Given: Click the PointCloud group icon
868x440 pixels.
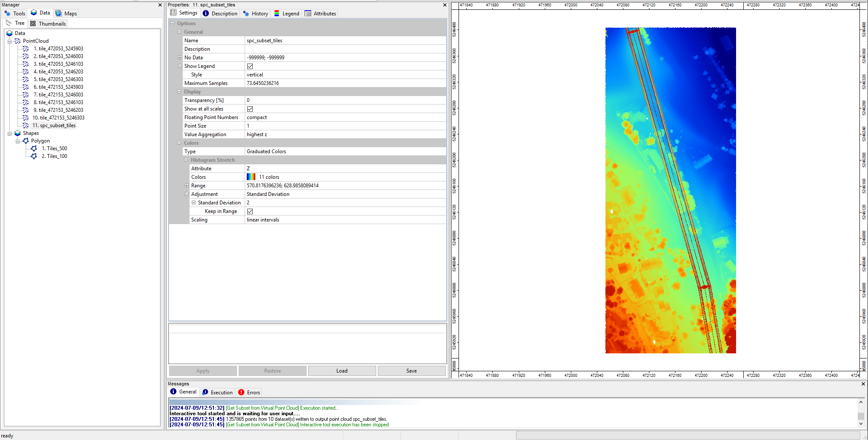Looking at the screenshot, I should click(18, 41).
